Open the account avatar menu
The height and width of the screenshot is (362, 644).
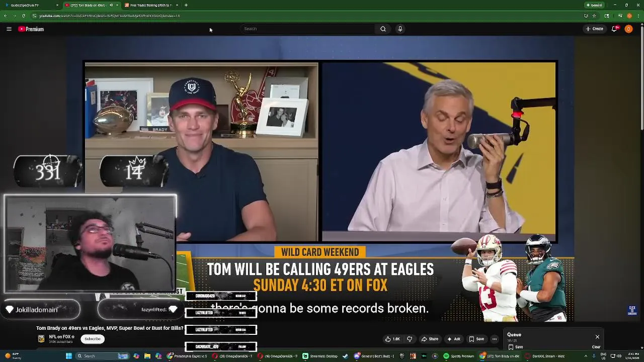(x=628, y=29)
